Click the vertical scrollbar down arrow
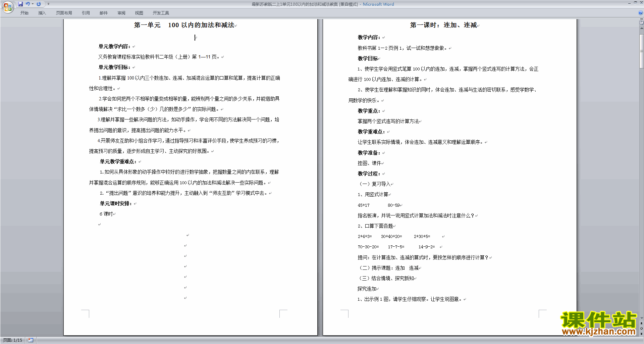The image size is (644, 344). pos(641,318)
